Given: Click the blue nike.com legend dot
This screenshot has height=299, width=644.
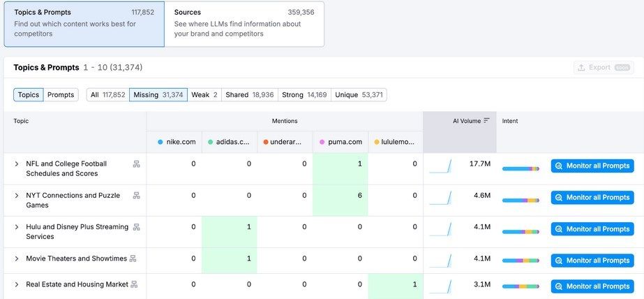Looking at the screenshot, I should click(160, 142).
